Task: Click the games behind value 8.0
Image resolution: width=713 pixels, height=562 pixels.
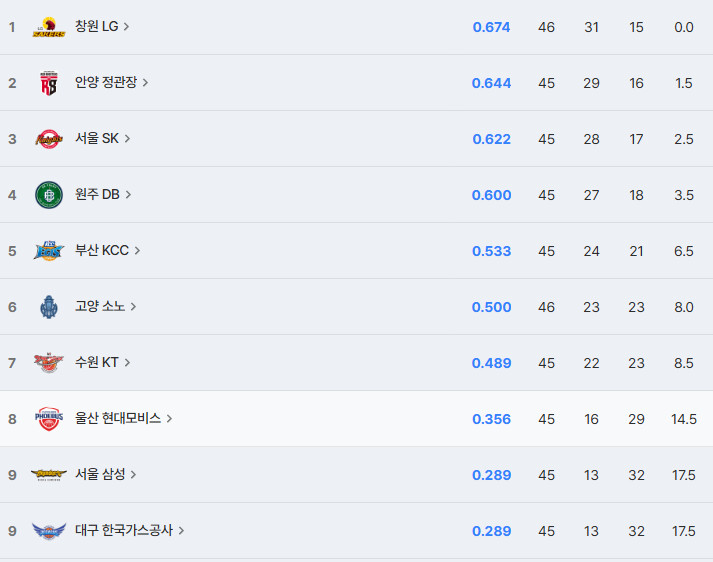Action: coord(683,307)
